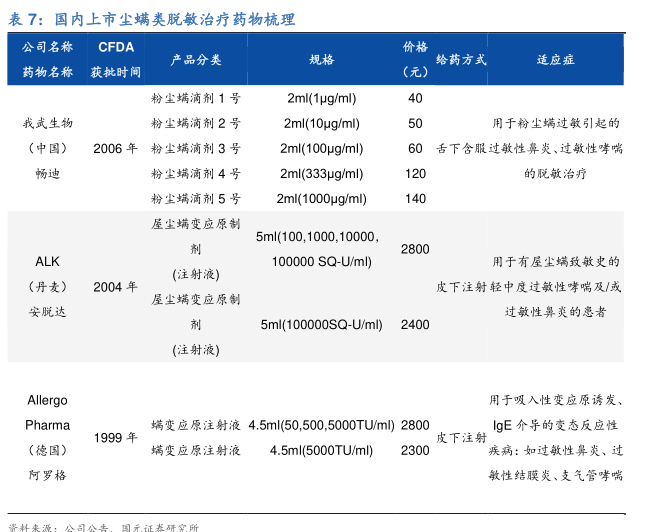The image size is (648, 532).
Task: Select the '给药方式' column header
Action: [x=460, y=59]
